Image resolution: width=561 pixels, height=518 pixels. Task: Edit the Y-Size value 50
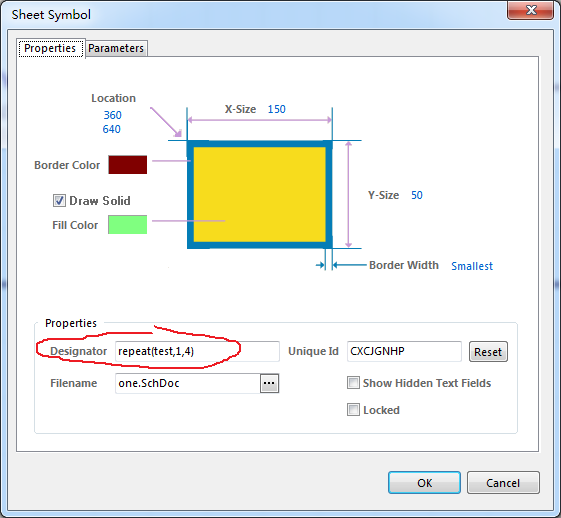pos(417,195)
